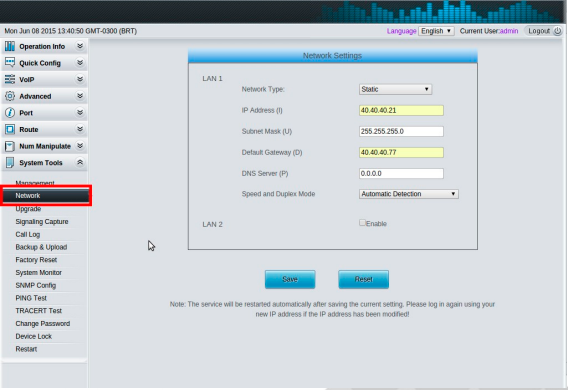Collapse the System Tools chevron
The height and width of the screenshot is (390, 568).
tap(80, 163)
